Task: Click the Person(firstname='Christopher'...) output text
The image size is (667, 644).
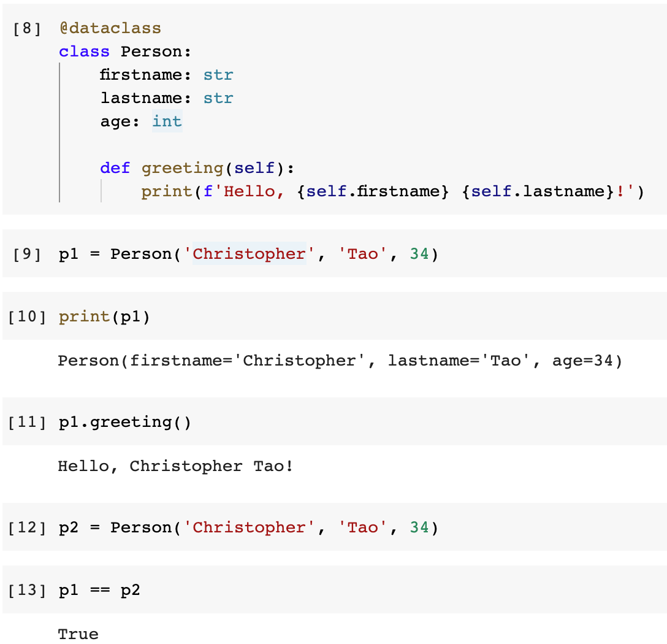Action: tap(340, 361)
